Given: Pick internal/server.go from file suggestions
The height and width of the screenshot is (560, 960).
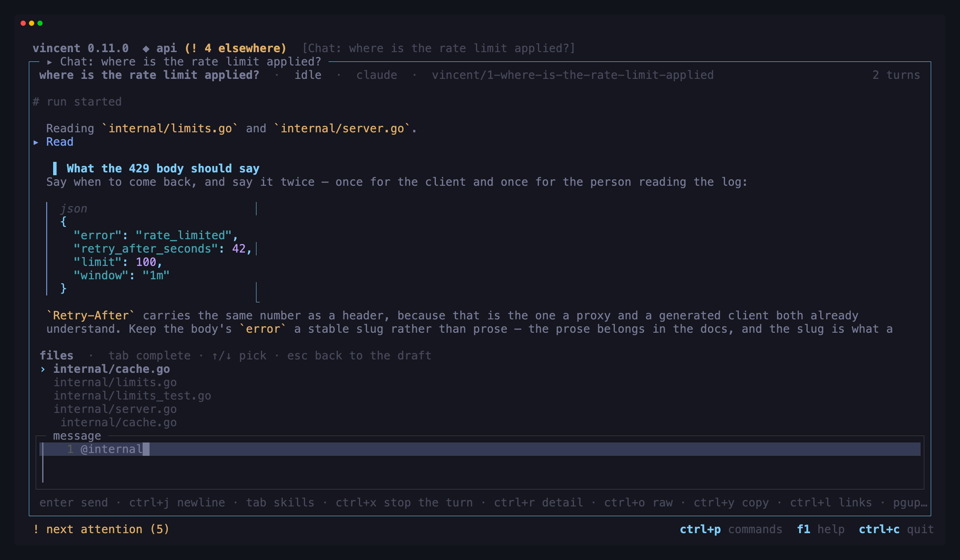Looking at the screenshot, I should (115, 409).
